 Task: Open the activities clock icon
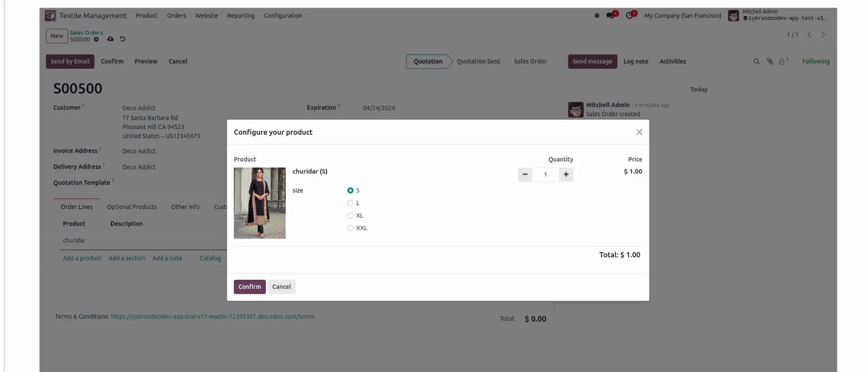pyautogui.click(x=629, y=15)
